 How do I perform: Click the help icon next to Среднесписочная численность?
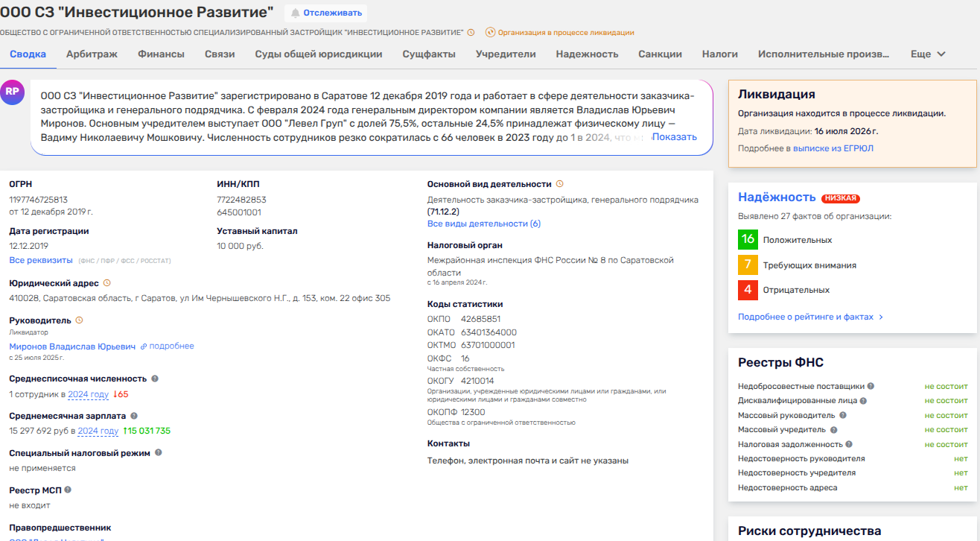155,379
